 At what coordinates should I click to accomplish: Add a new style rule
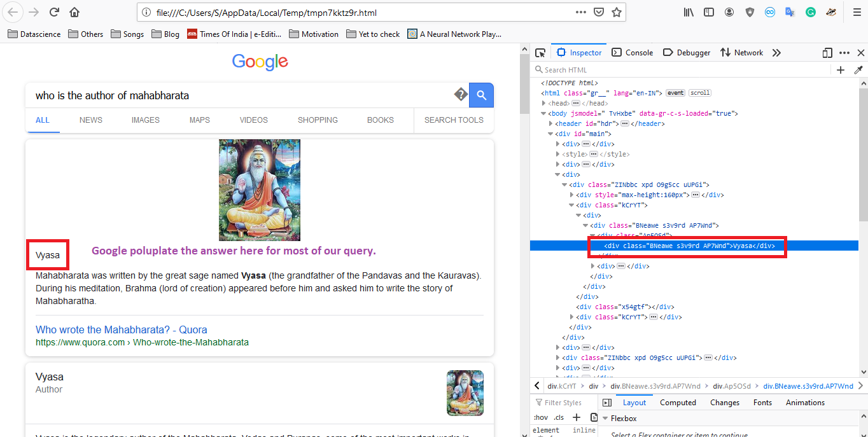click(577, 417)
